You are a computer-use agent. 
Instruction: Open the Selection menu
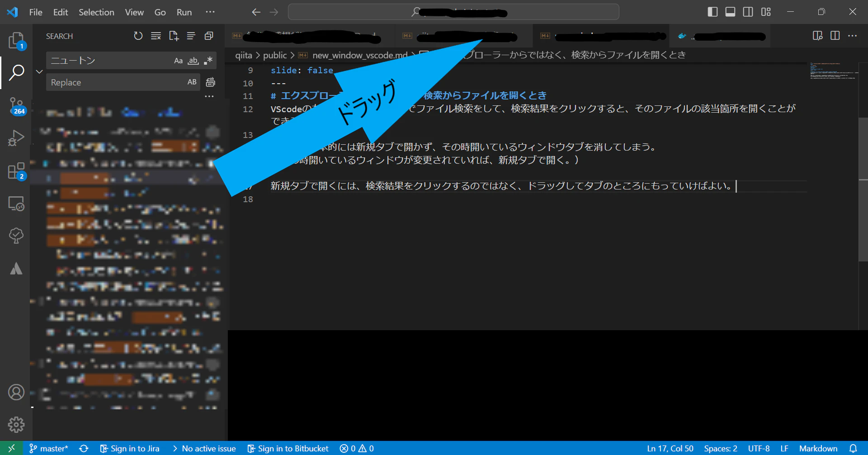click(x=96, y=12)
